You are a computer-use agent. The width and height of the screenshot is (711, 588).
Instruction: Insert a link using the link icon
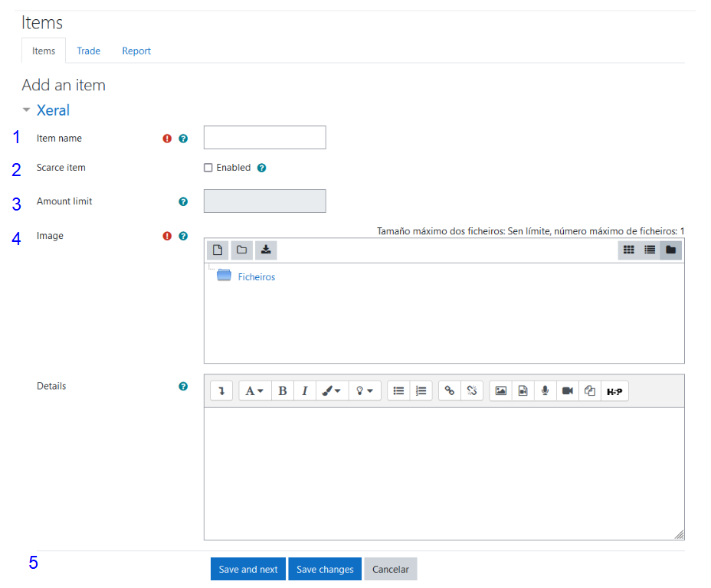pyautogui.click(x=450, y=390)
